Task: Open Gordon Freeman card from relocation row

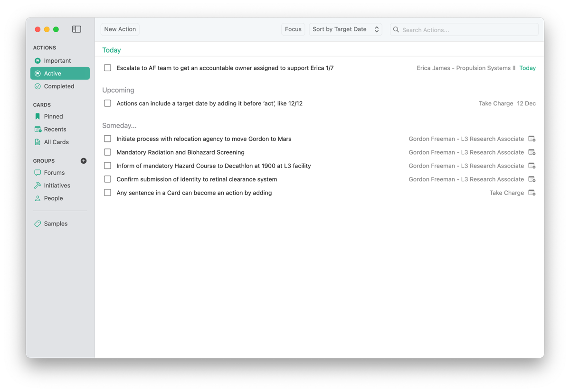Action: click(x=466, y=139)
